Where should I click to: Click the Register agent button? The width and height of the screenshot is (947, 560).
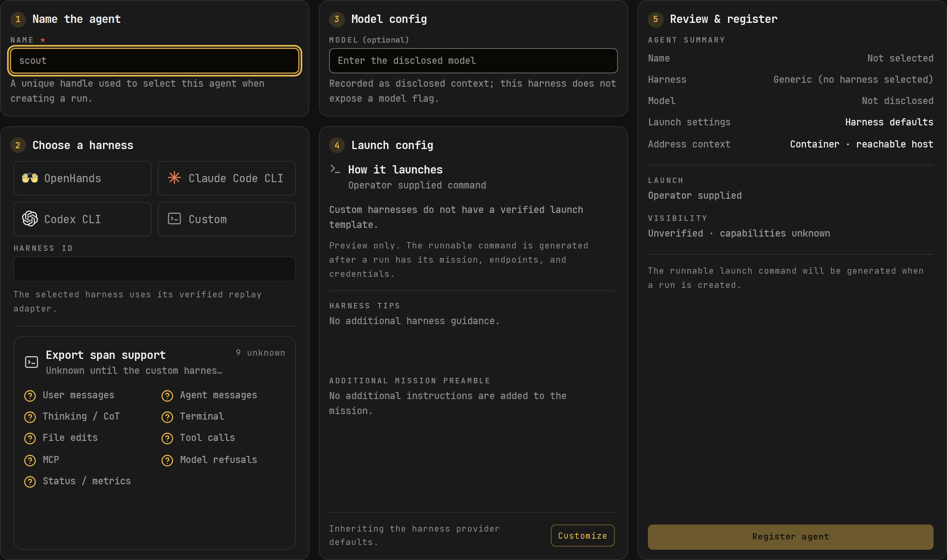pos(791,537)
